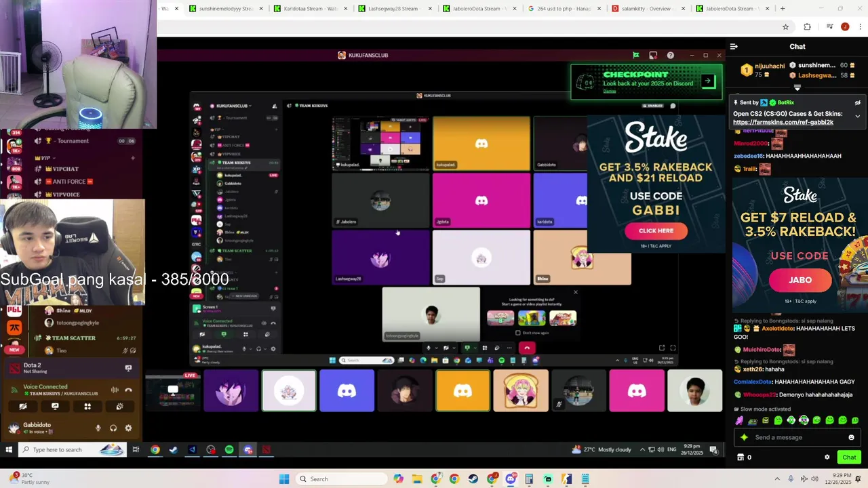The width and height of the screenshot is (868, 488).
Task: Open the emoji picker in message box
Action: (851, 437)
